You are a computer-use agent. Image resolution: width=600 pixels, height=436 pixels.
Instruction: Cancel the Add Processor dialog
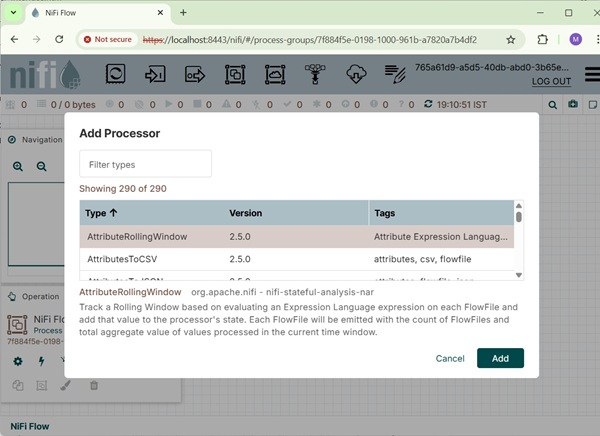[450, 358]
